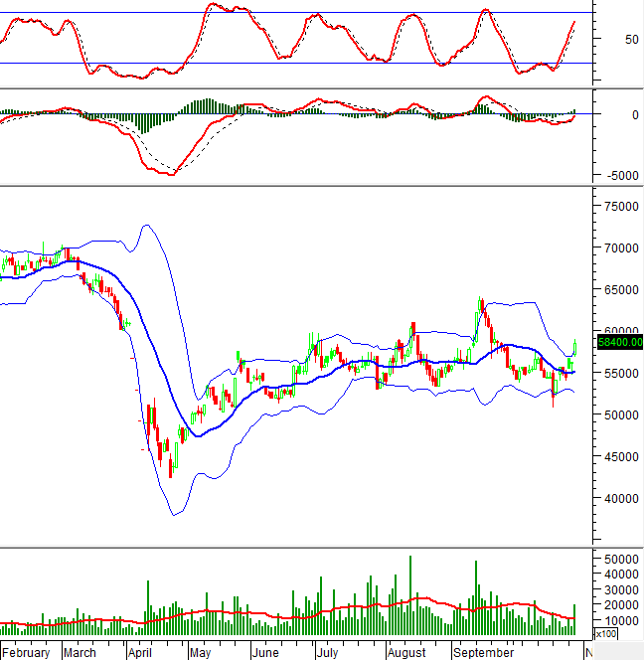Click the 40000 price axis label
Screen dimensions: 644x660
(x=622, y=499)
